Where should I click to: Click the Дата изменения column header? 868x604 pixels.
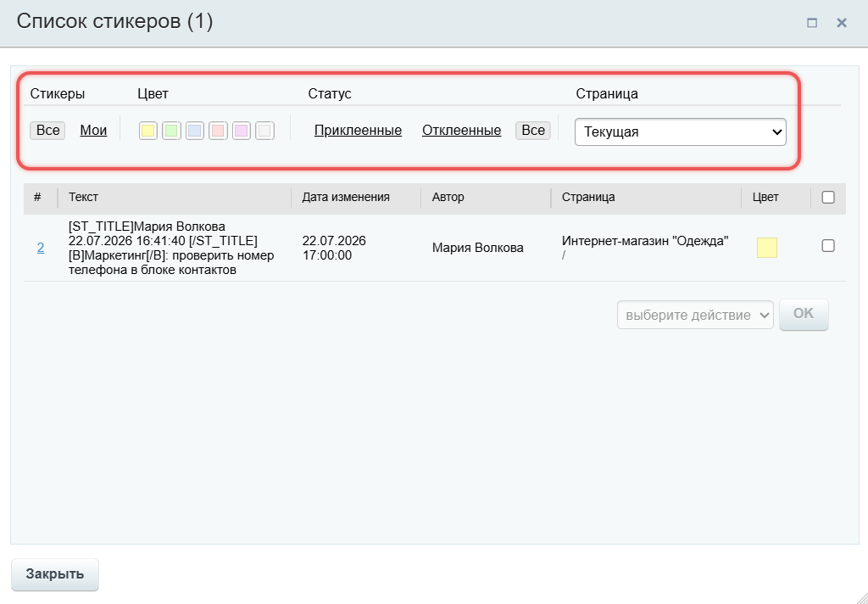pyautogui.click(x=346, y=198)
